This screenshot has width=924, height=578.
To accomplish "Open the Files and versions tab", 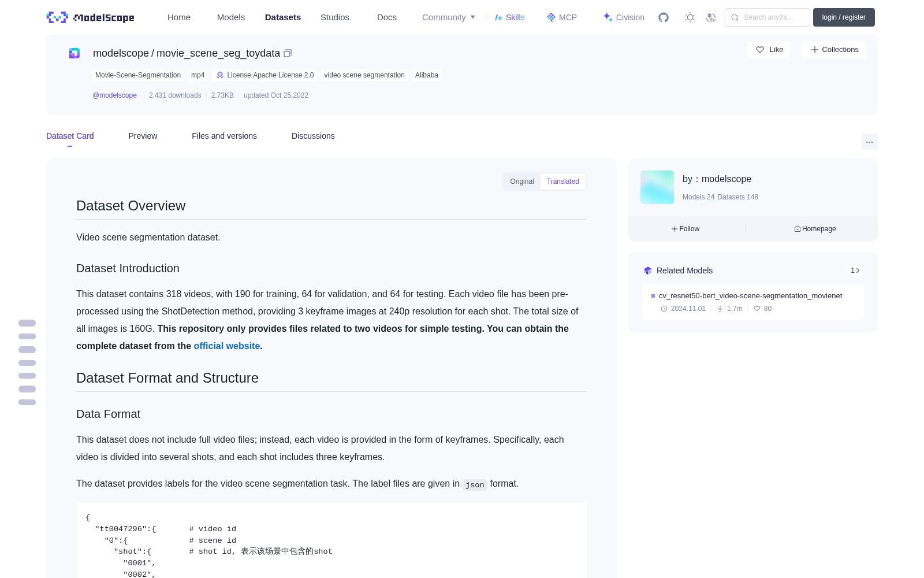I will pyautogui.click(x=224, y=136).
